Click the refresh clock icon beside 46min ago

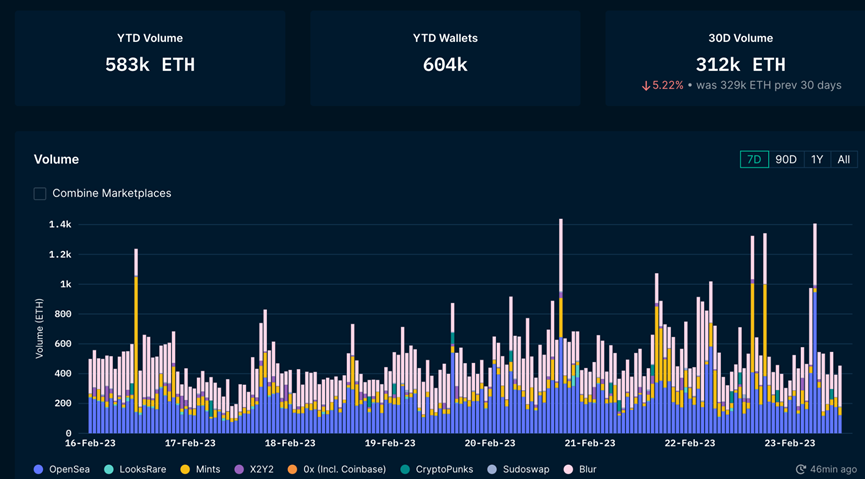point(801,470)
